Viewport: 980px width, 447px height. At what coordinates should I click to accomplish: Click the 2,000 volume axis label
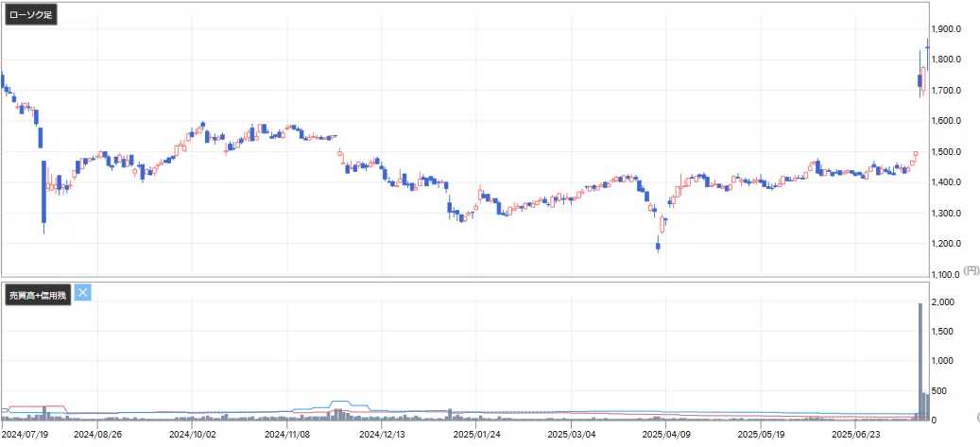(942, 302)
